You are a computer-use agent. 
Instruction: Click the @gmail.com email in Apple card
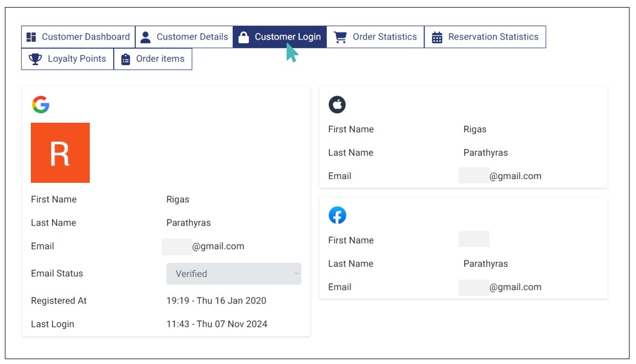[x=515, y=176]
